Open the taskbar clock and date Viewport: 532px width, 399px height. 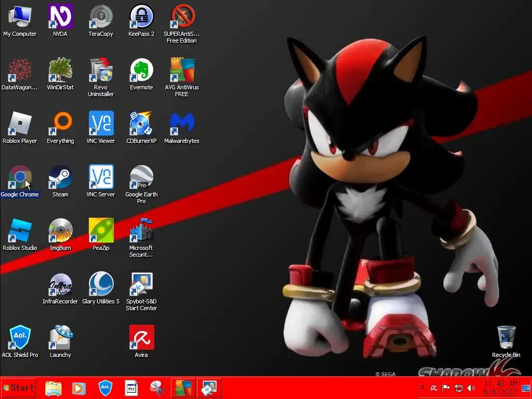coord(500,388)
